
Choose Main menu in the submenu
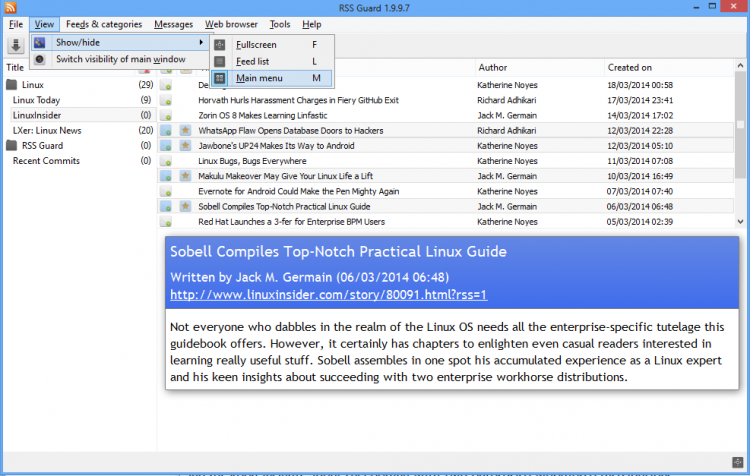(x=272, y=78)
